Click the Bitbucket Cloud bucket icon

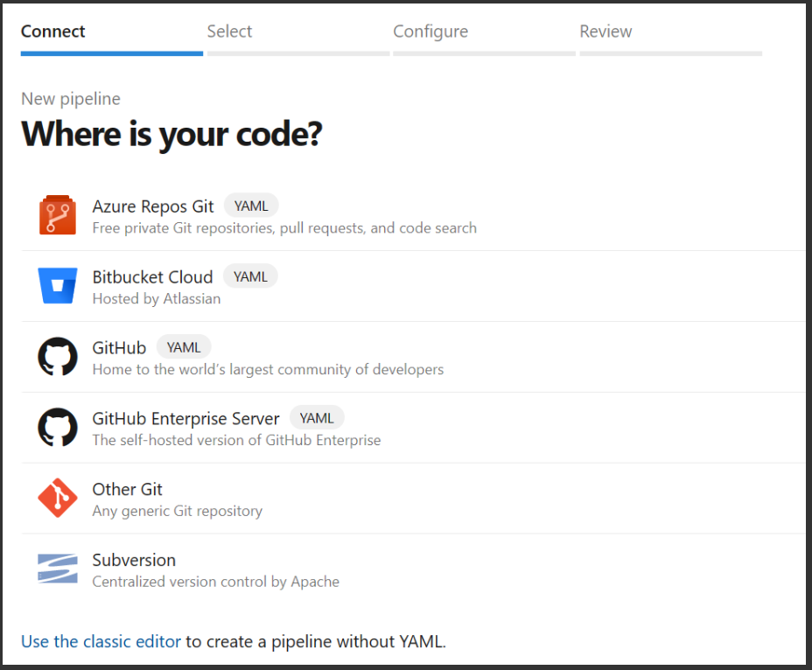(x=58, y=285)
